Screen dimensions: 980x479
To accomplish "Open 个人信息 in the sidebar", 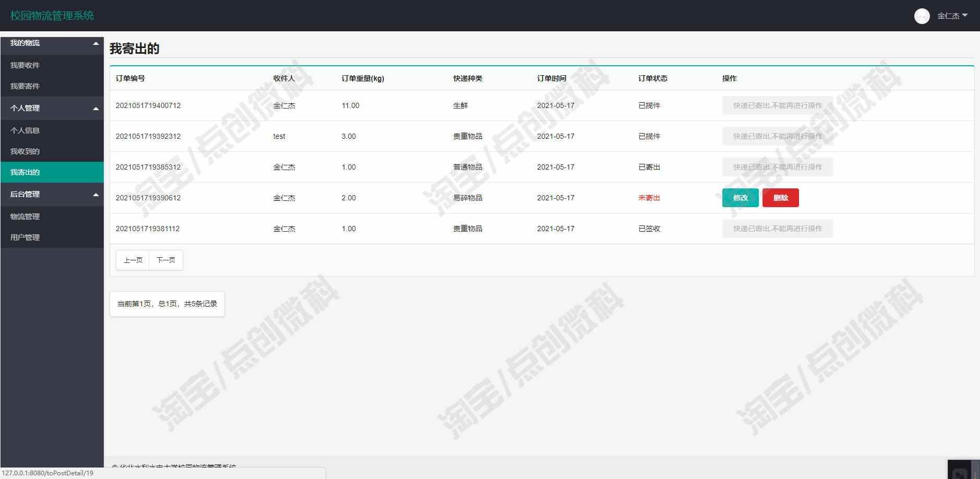I will (52, 130).
